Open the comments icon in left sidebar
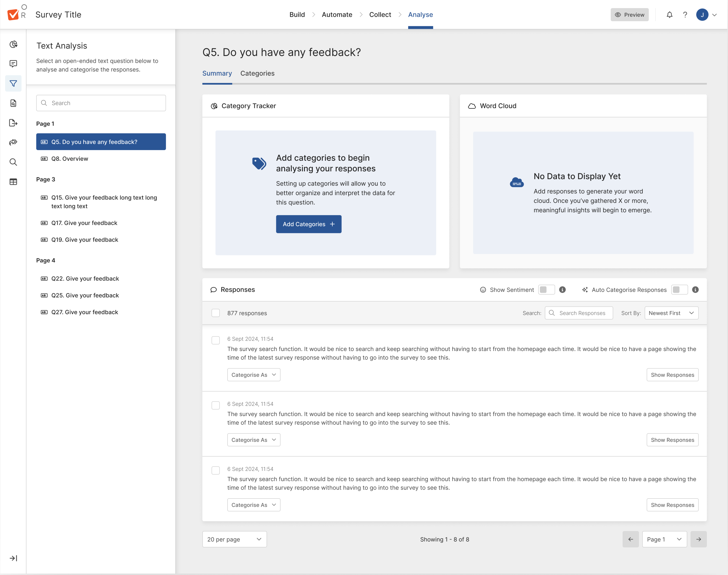The height and width of the screenshot is (575, 728). [13, 64]
